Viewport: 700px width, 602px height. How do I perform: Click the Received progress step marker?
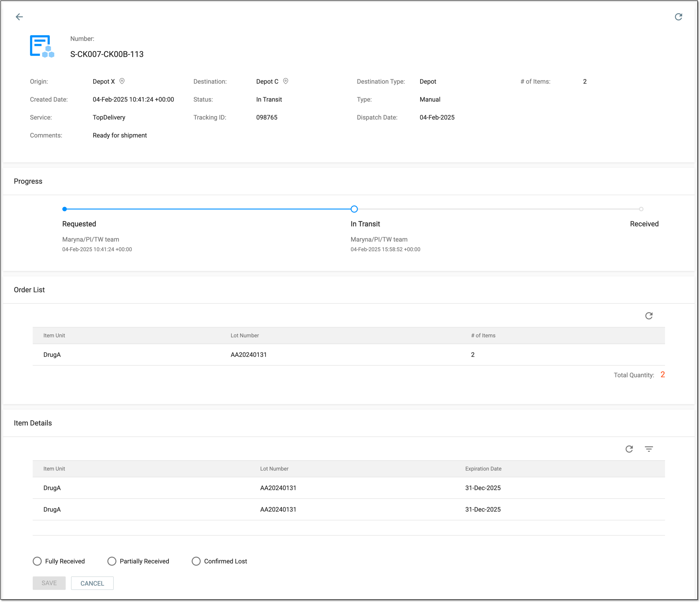point(641,209)
